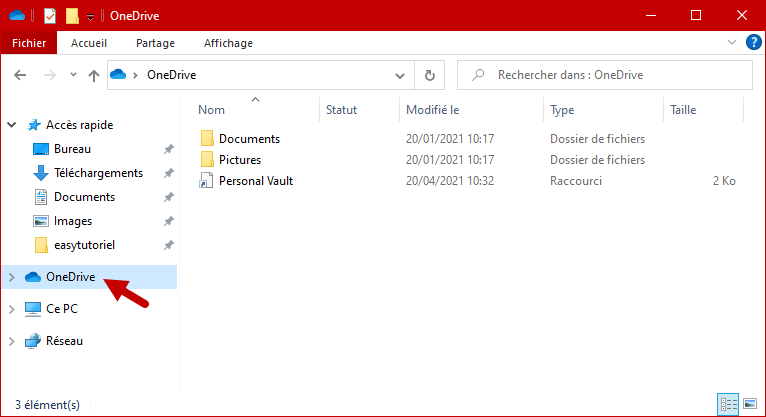
Task: Click the OneDrive cloud icon in title bar
Action: pos(17,16)
